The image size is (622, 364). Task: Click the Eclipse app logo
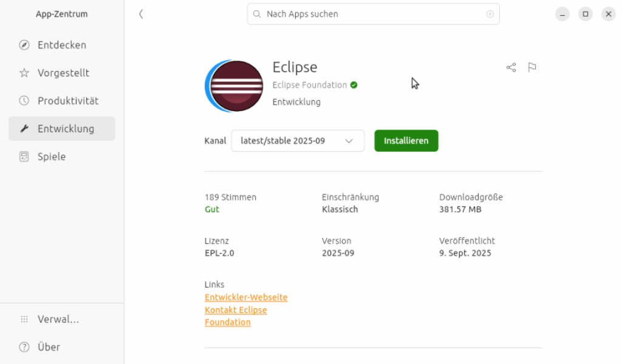click(234, 86)
